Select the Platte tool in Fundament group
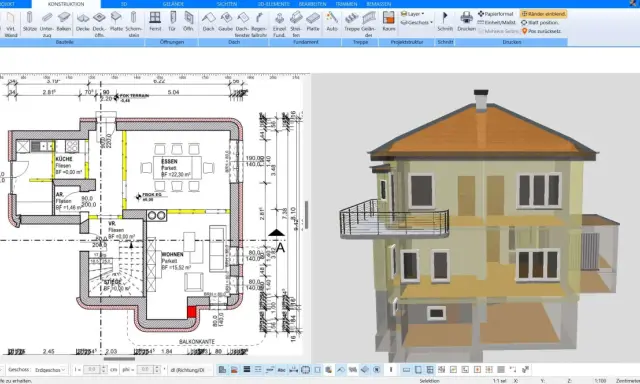The width and height of the screenshot is (640, 384). click(x=313, y=22)
